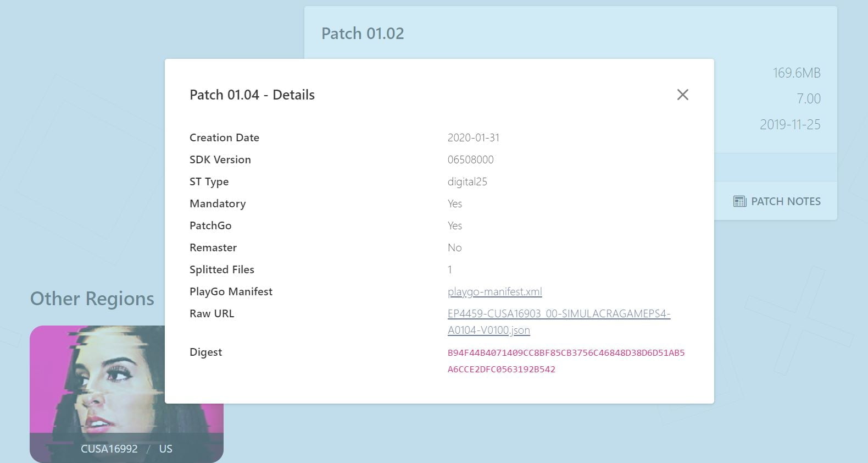Click the PatchGo row's Yes value
Screen dimensions: 868x463
tap(454, 225)
